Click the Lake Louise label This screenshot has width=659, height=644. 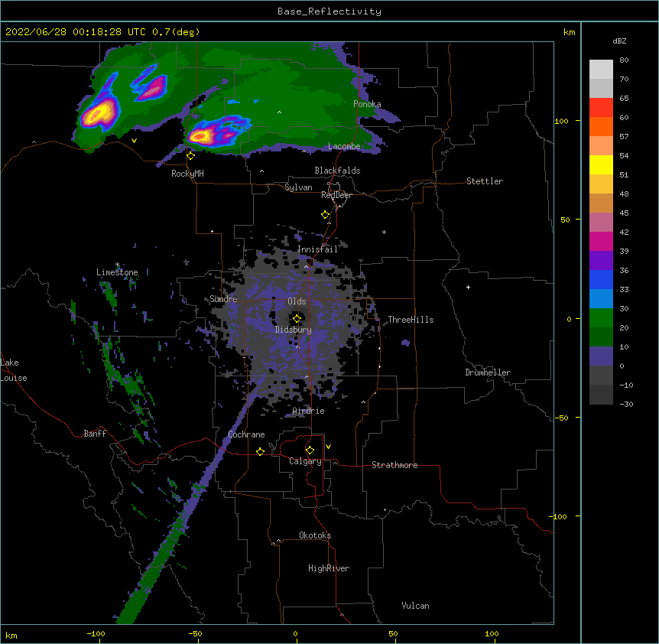pos(14,370)
